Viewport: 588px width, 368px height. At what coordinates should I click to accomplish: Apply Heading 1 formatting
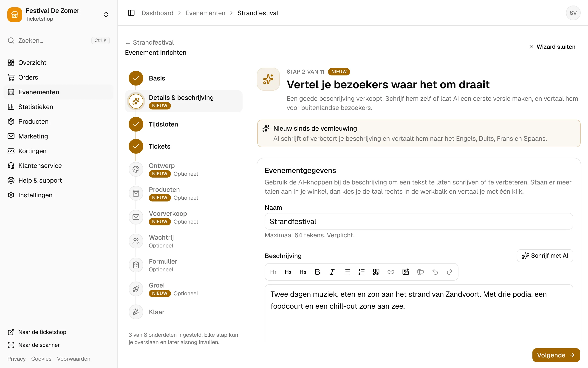(273, 272)
